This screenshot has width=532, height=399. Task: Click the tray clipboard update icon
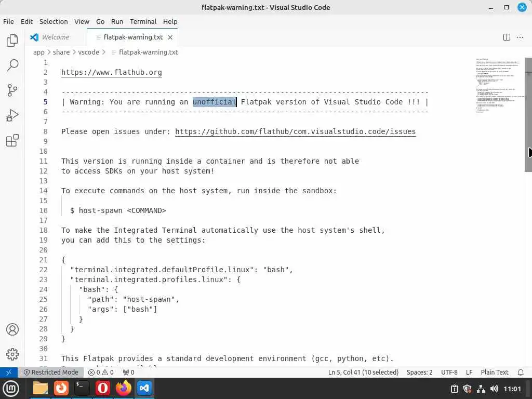[x=454, y=389]
